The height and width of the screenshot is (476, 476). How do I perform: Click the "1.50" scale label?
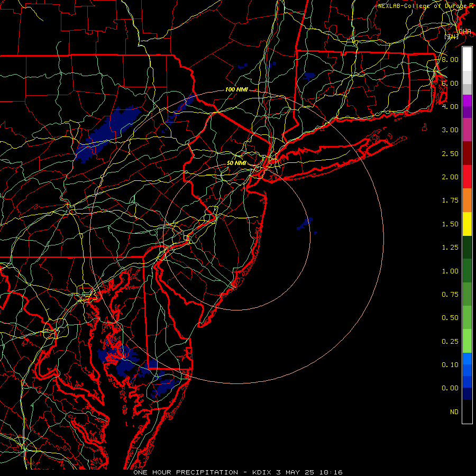[450, 224]
